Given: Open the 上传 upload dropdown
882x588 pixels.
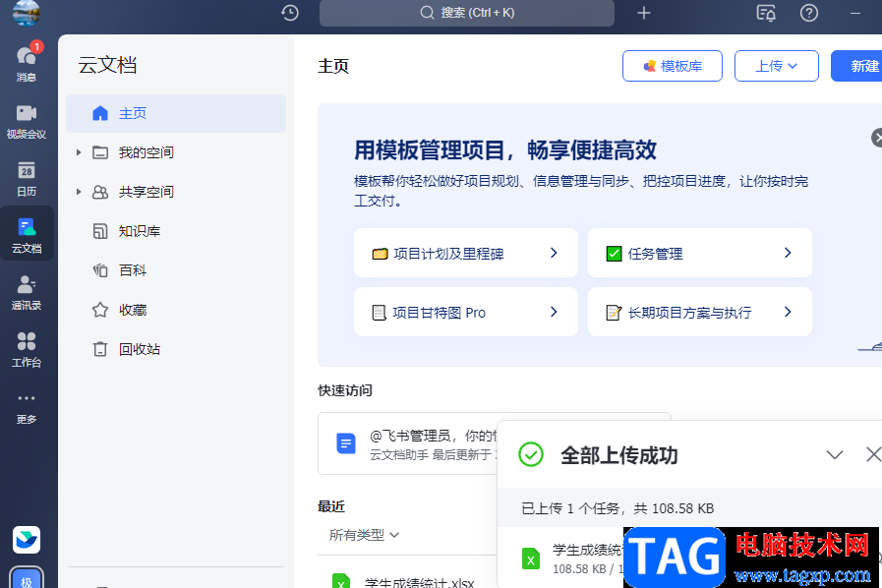Looking at the screenshot, I should click(x=776, y=66).
